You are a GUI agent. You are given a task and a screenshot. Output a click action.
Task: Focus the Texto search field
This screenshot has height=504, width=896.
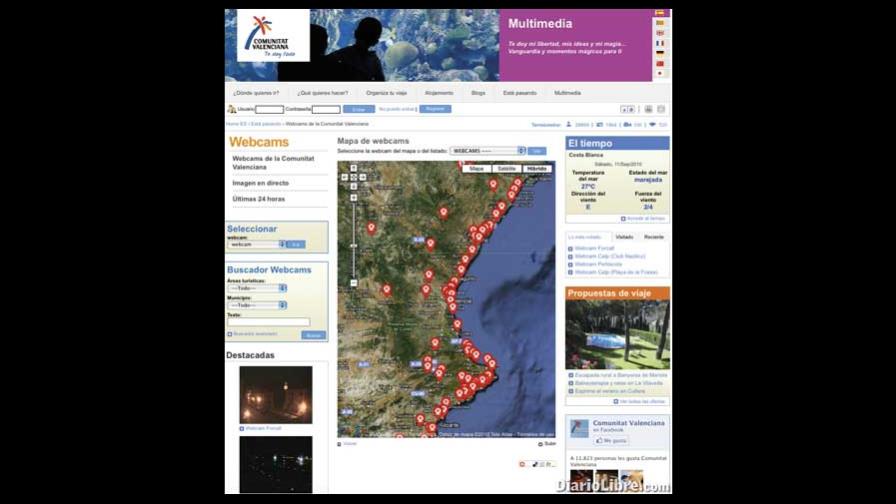coord(268,322)
